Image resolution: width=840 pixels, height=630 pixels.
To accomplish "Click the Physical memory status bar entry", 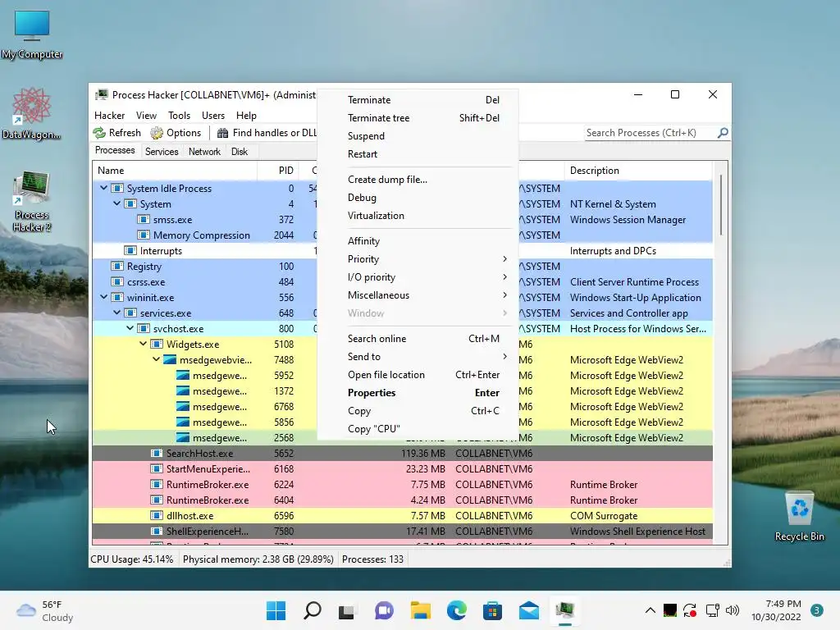I will coord(258,559).
